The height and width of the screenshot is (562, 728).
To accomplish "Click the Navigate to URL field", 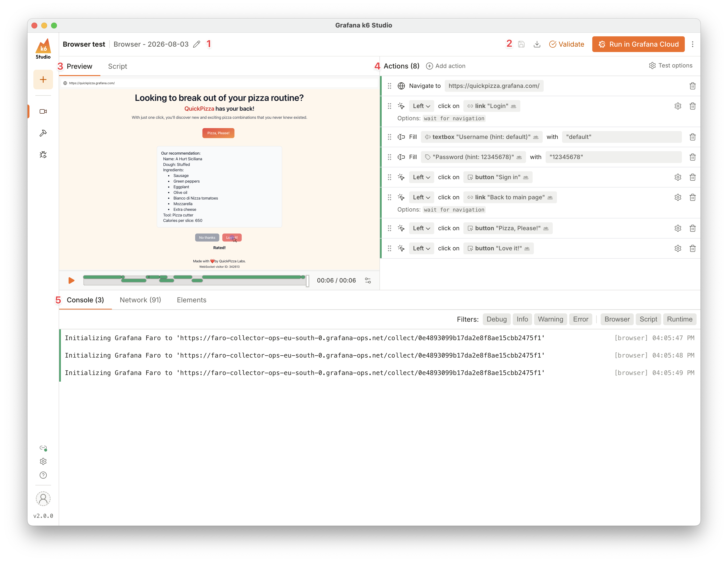I will click(494, 86).
